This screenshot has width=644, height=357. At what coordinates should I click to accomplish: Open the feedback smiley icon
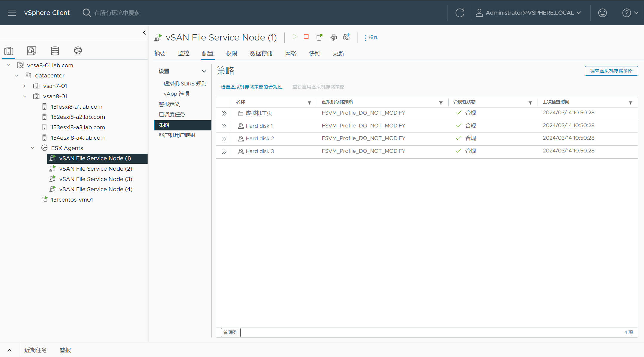pos(602,13)
